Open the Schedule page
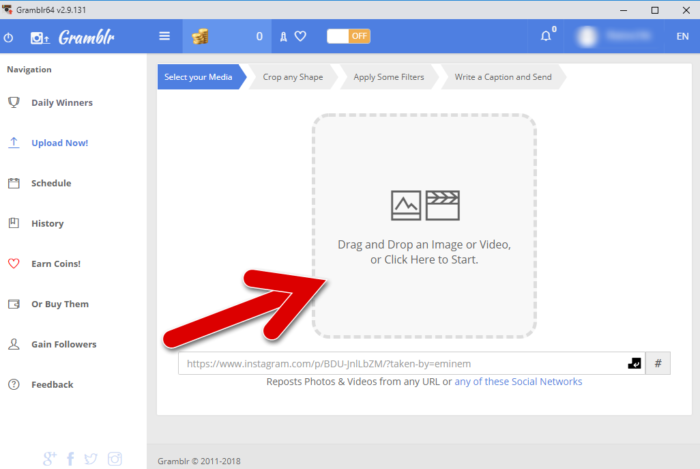 click(x=51, y=183)
